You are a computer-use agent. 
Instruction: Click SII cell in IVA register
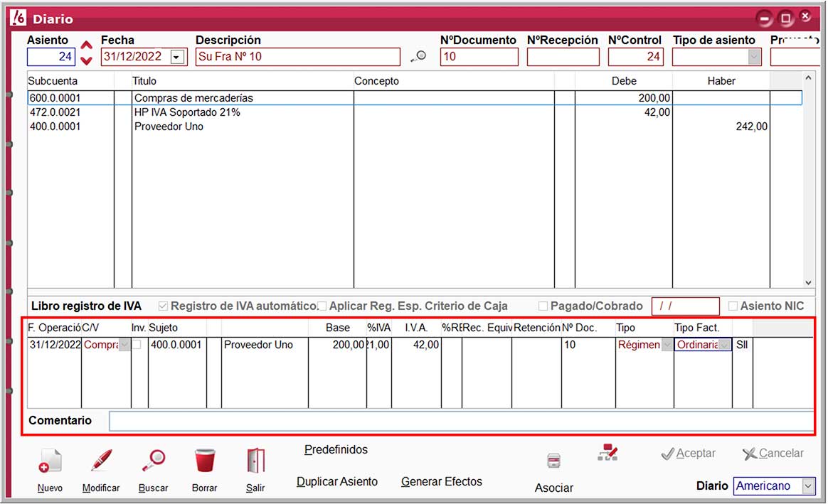click(742, 345)
